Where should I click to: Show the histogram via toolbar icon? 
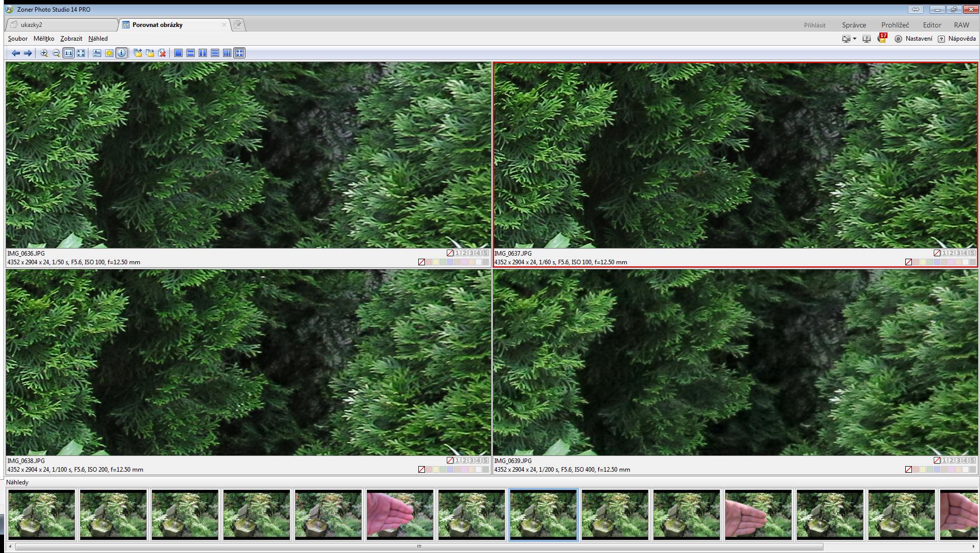click(97, 53)
